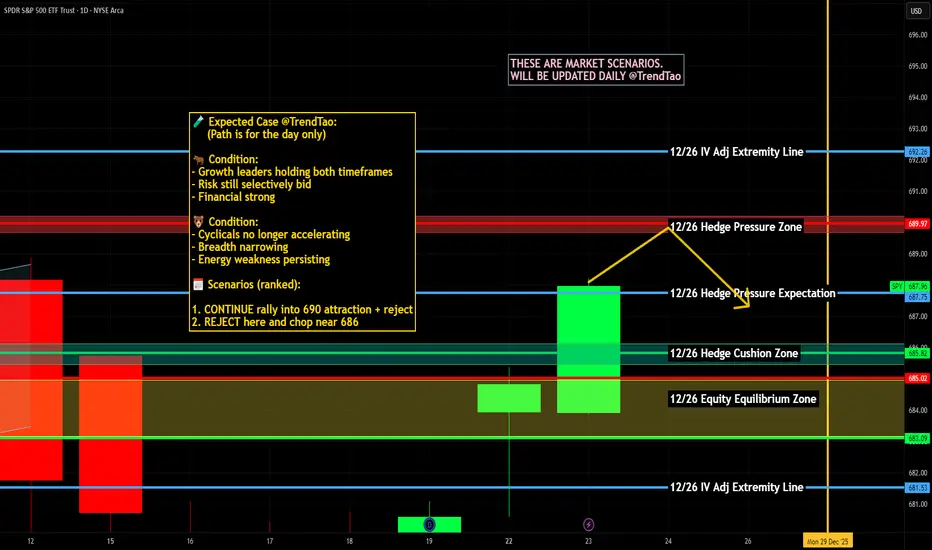Image resolution: width=932 pixels, height=550 pixels.
Task: Click the date 24 on time axis
Action: [668, 541]
